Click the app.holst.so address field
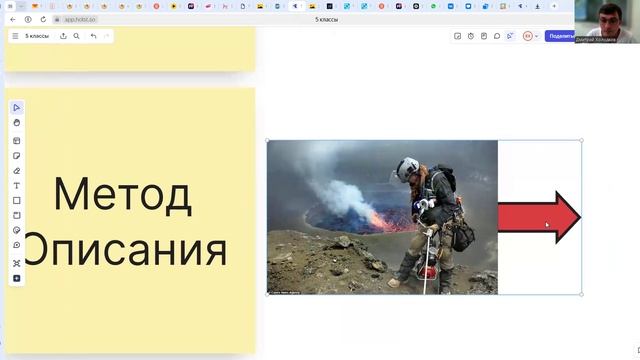640x360 pixels. click(80, 19)
